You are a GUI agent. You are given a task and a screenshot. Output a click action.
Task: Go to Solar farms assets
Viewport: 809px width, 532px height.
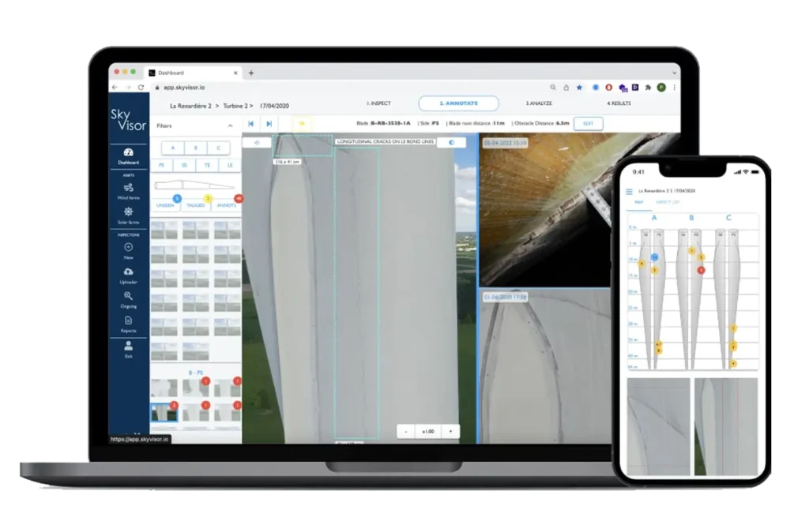coord(129,215)
